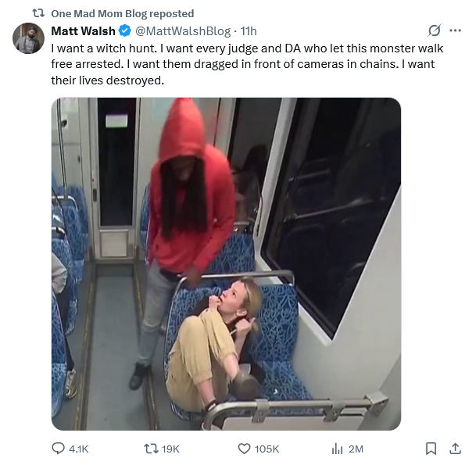The width and height of the screenshot is (476, 465).
Task: Open Matt Walsh display name profile
Action: click(83, 31)
